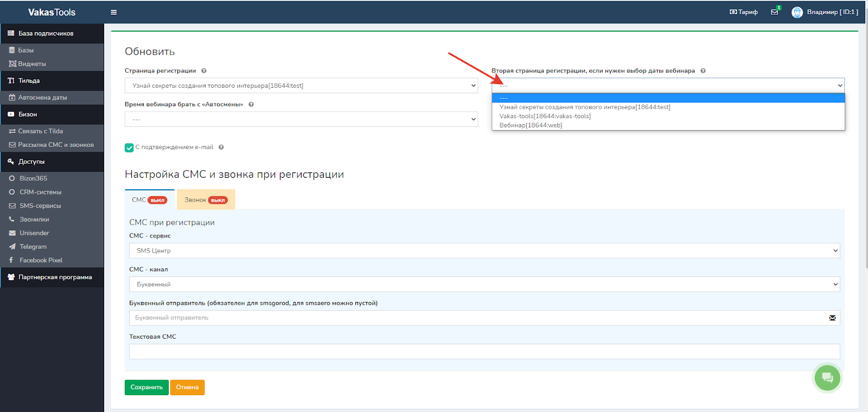Image resolution: width=868 pixels, height=412 pixels.
Task: Click the Отмена button
Action: click(x=187, y=387)
